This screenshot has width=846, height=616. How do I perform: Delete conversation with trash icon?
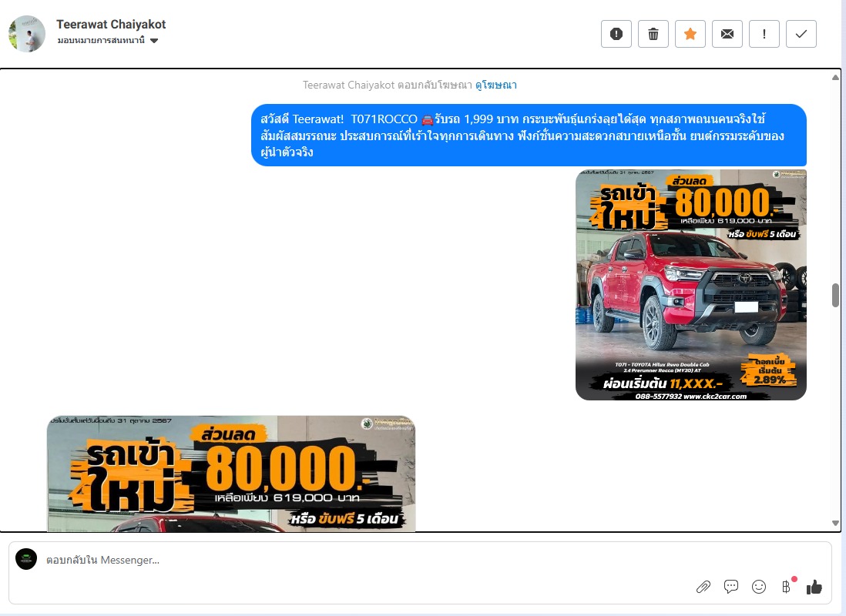click(x=653, y=34)
